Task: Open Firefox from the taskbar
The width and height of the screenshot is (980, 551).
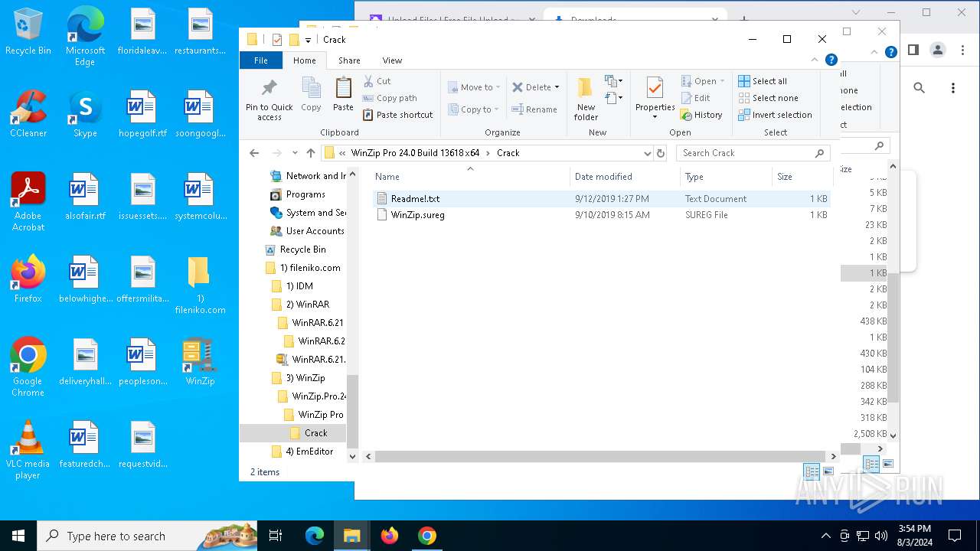Action: [390, 536]
